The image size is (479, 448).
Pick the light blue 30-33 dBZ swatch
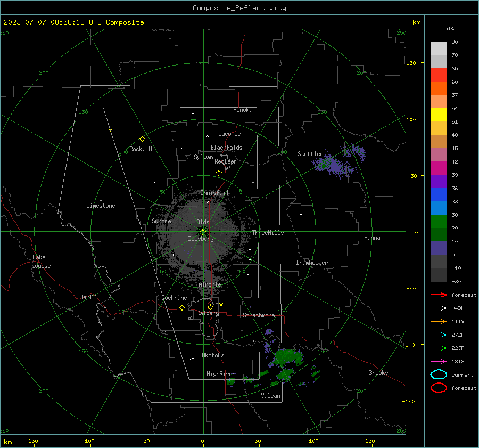(439, 208)
